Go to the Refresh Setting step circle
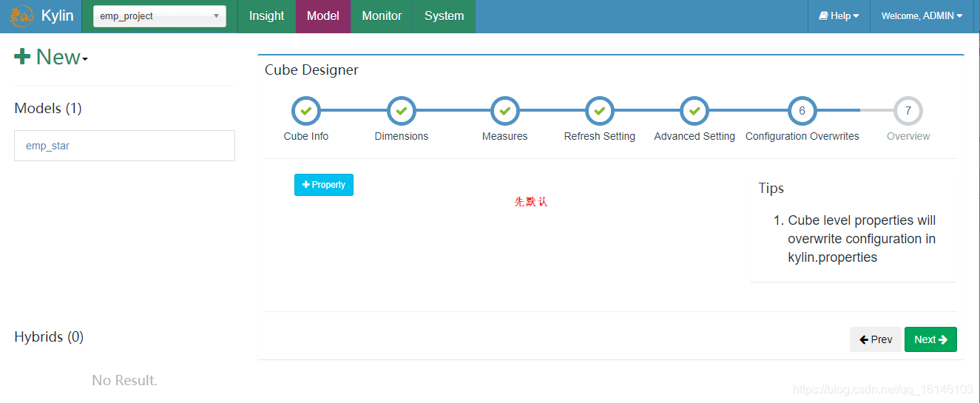The width and height of the screenshot is (980, 403). coord(599,111)
